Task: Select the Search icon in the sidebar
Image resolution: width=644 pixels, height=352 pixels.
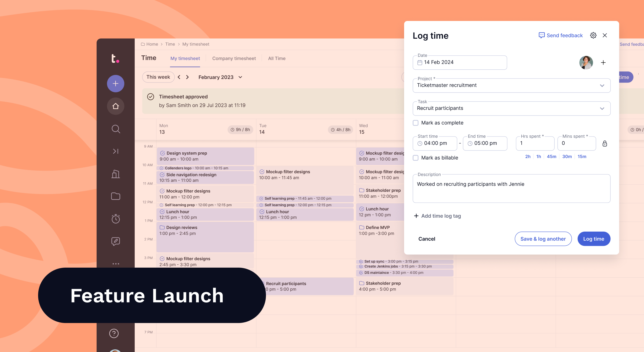Action: pyautogui.click(x=115, y=129)
